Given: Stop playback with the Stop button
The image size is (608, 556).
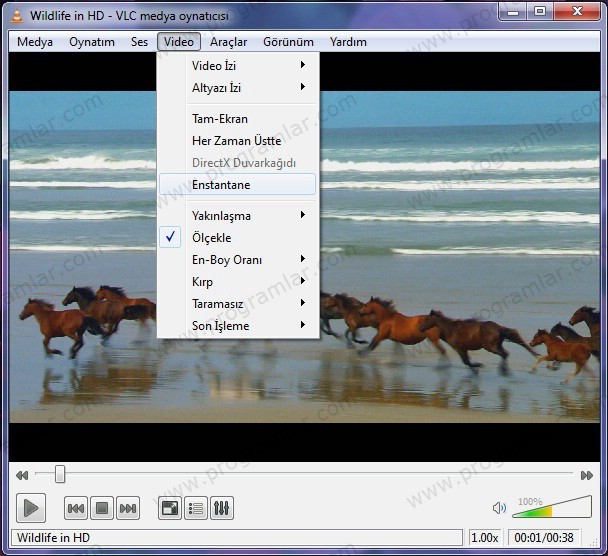Looking at the screenshot, I should tap(102, 508).
